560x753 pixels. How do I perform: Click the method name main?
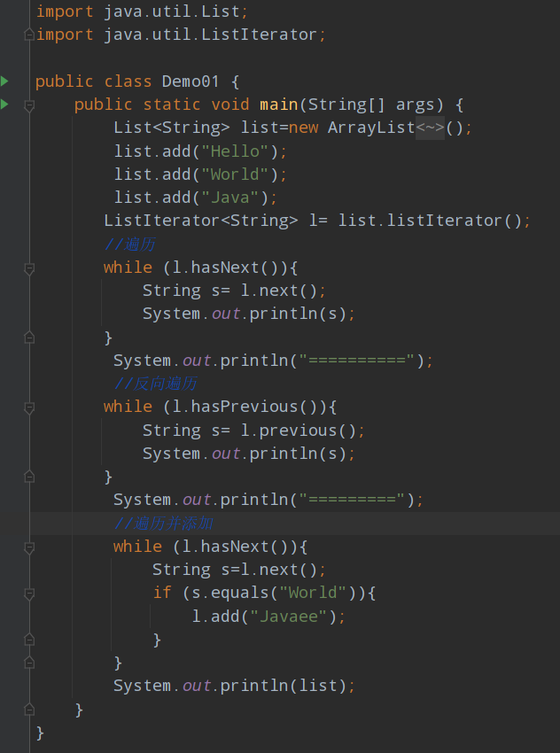click(x=278, y=105)
